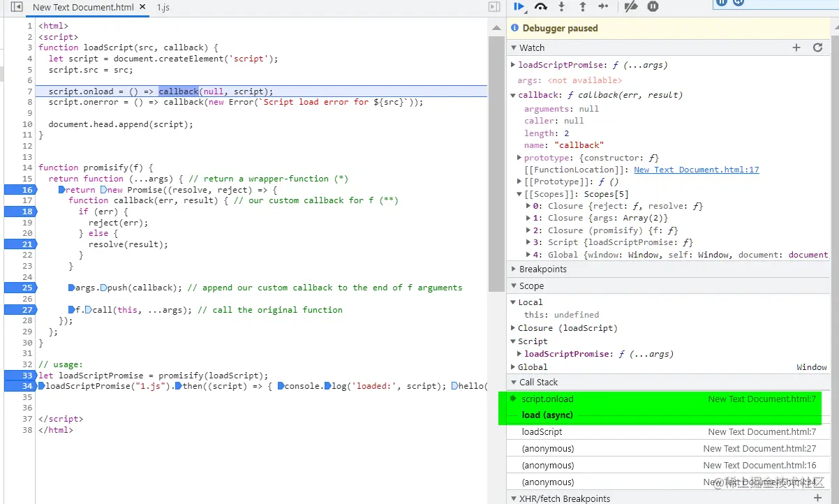
Task: Expand loadScriptPromise in Watch
Action: [513, 65]
